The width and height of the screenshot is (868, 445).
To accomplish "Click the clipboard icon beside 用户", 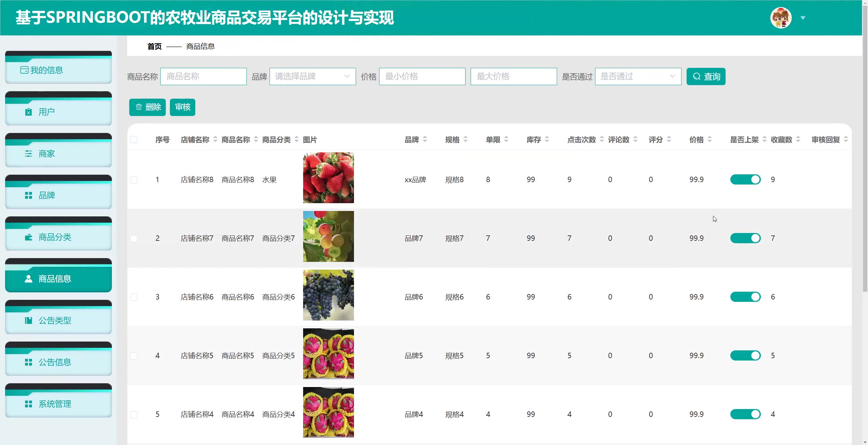I will (x=28, y=112).
